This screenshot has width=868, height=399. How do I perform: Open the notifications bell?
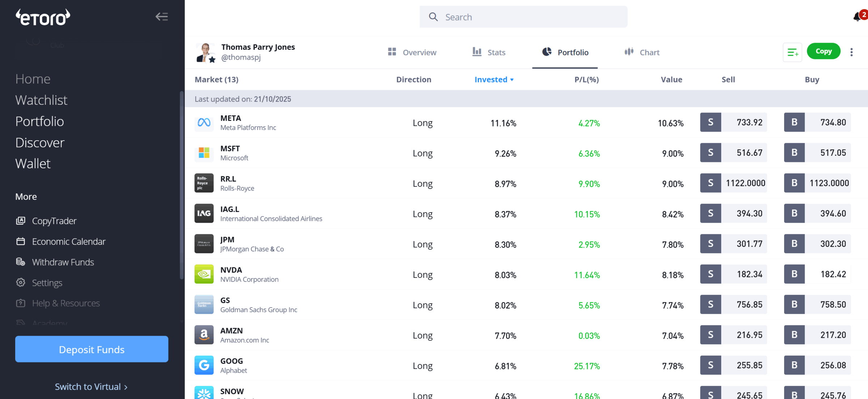(x=857, y=17)
